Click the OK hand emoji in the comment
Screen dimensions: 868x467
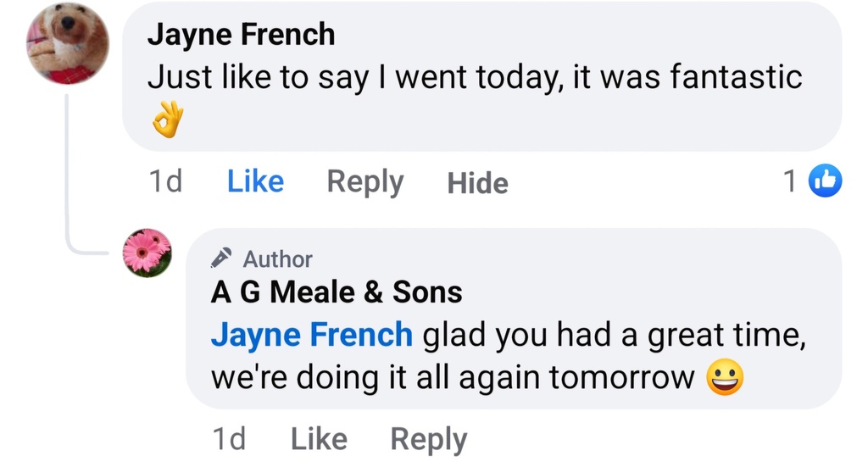pos(167,123)
